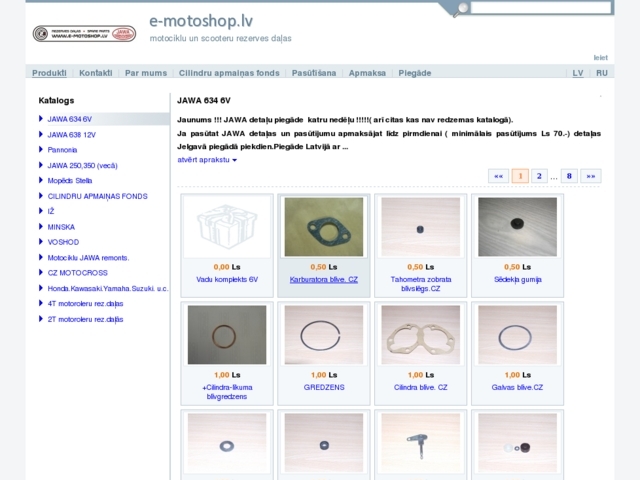Screen dimensions: 640x480
Task: Open Tahometra zobrata blīvslēgs product link
Action: [x=420, y=284]
